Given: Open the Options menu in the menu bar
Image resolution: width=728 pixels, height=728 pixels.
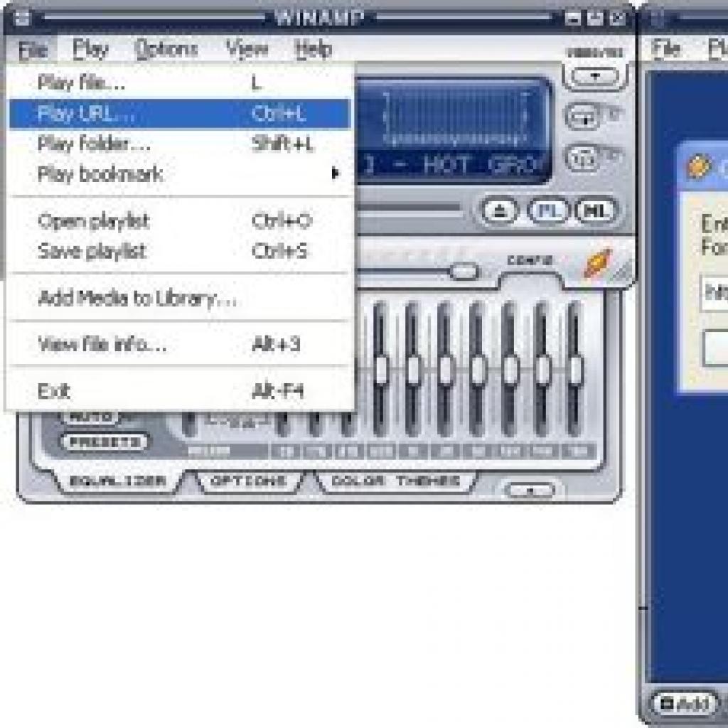Looking at the screenshot, I should [x=166, y=49].
